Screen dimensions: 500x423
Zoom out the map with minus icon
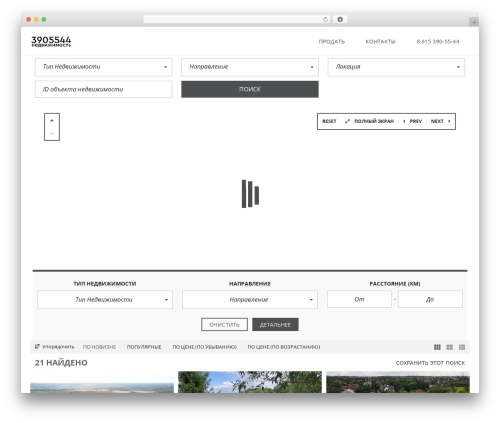click(52, 134)
